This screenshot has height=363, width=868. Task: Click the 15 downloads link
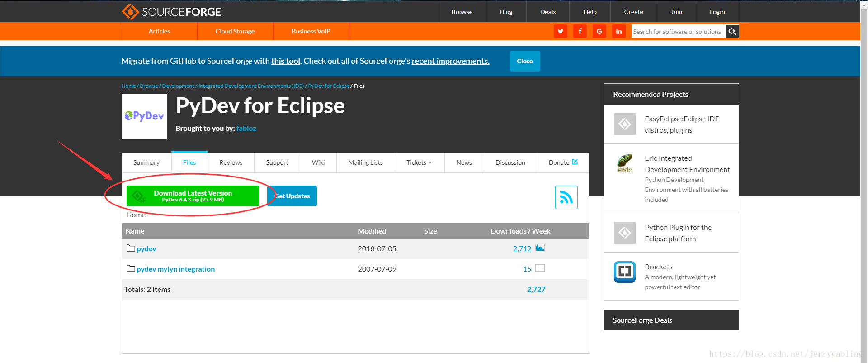527,269
